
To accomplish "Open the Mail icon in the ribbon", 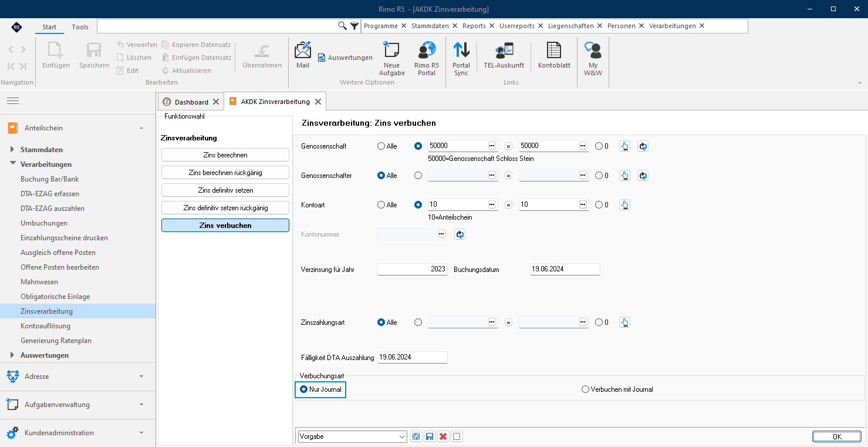I will (303, 55).
